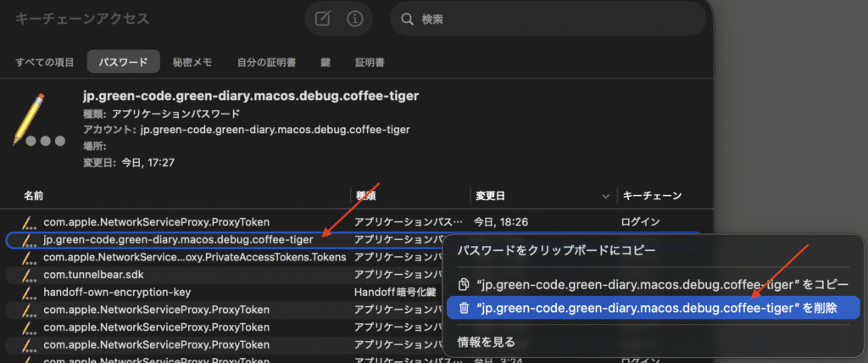Click the trash icon in context menu
Screen dimensions: 868x363
(464, 308)
